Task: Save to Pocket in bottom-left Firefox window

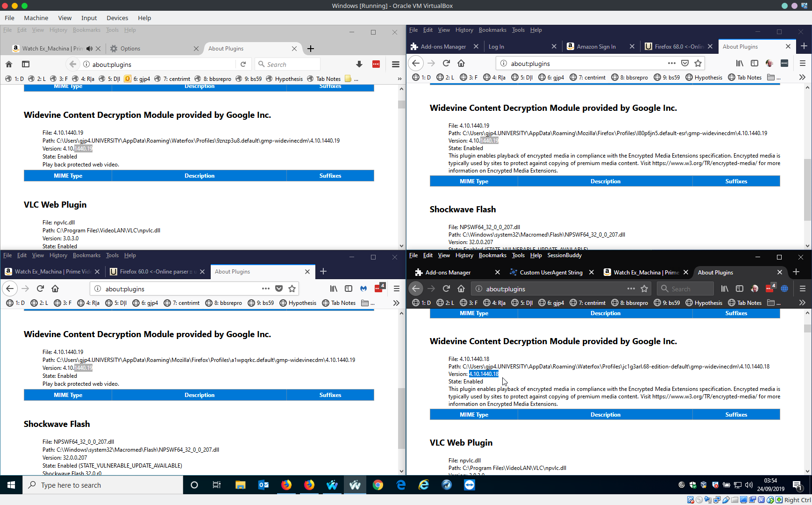Action: [x=279, y=289]
